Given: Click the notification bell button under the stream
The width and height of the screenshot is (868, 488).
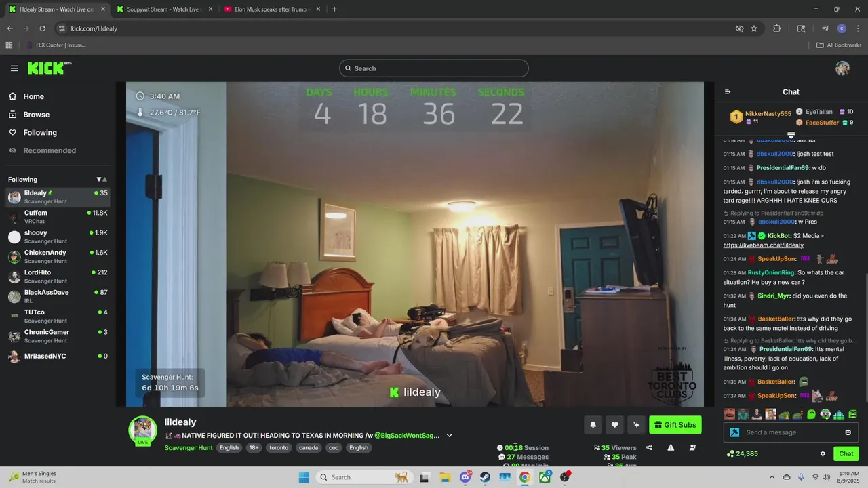Looking at the screenshot, I should 593,425.
